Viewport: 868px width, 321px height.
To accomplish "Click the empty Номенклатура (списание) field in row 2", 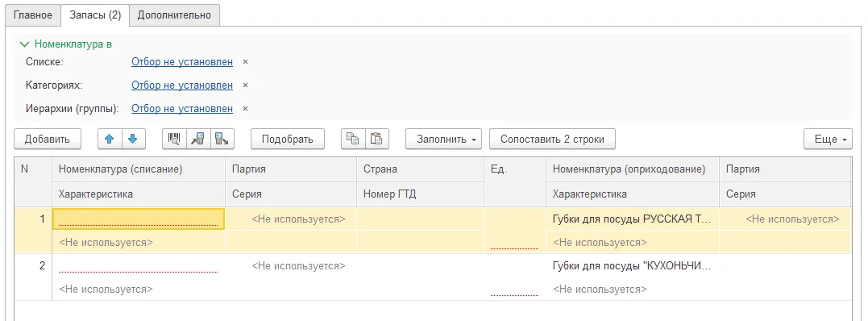I will [139, 265].
